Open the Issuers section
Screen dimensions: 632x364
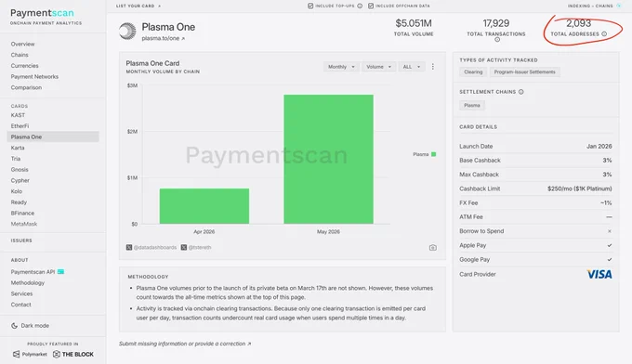[21, 240]
